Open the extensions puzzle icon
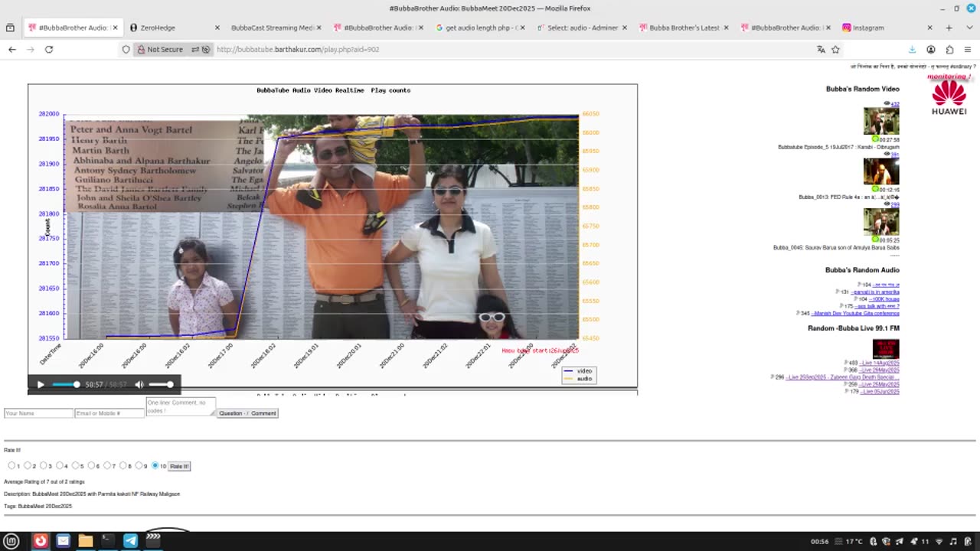This screenshot has height=551, width=980. tap(949, 49)
